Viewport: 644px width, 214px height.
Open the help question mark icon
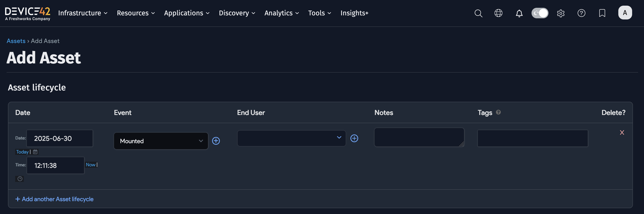coord(581,13)
